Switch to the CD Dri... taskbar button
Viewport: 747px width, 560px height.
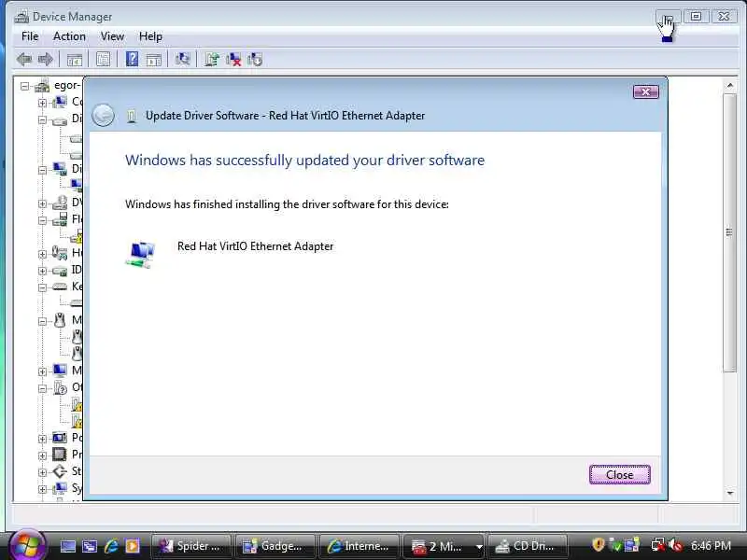click(x=528, y=546)
